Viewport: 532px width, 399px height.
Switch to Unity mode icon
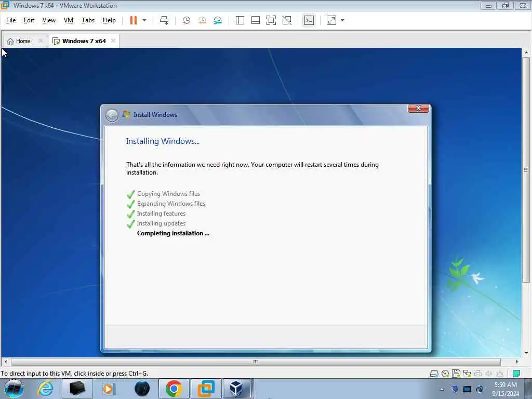(x=287, y=20)
